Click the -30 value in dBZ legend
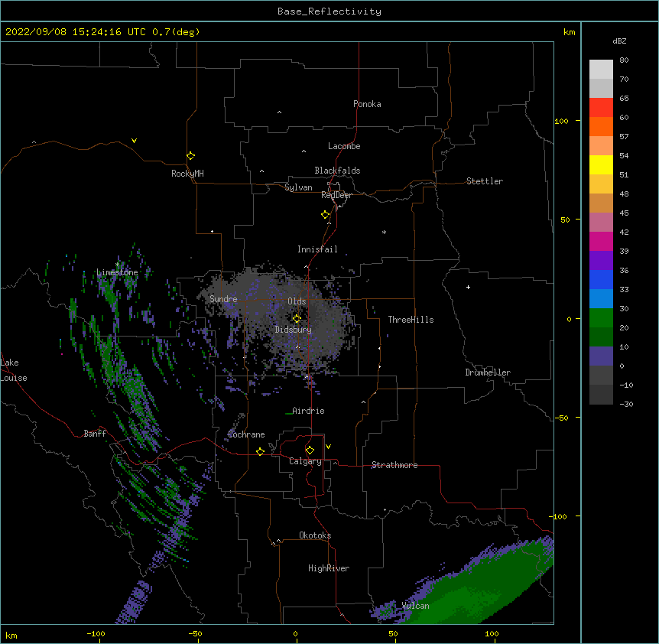The height and width of the screenshot is (644, 659). point(626,405)
